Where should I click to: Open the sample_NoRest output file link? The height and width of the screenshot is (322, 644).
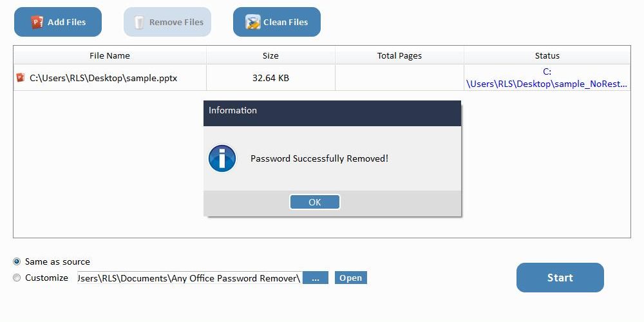pyautogui.click(x=547, y=78)
